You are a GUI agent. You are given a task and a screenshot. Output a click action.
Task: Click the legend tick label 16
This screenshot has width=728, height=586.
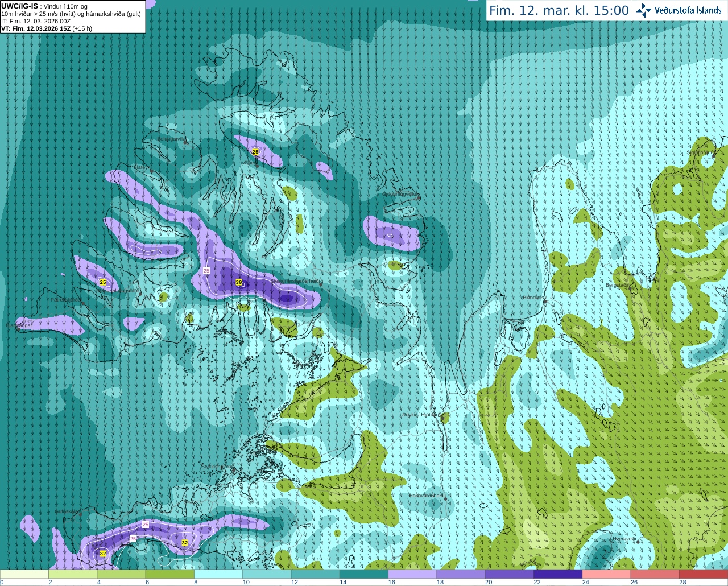391,583
